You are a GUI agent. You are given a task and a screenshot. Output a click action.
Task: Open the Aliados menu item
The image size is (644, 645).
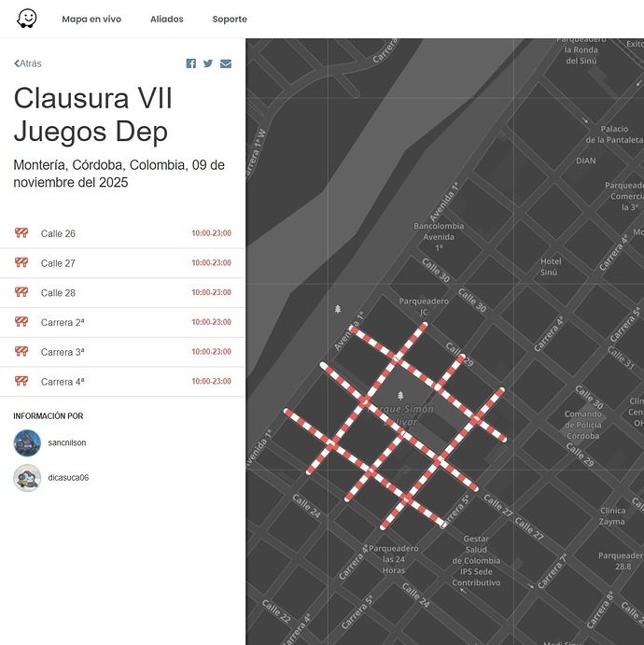pos(167,19)
